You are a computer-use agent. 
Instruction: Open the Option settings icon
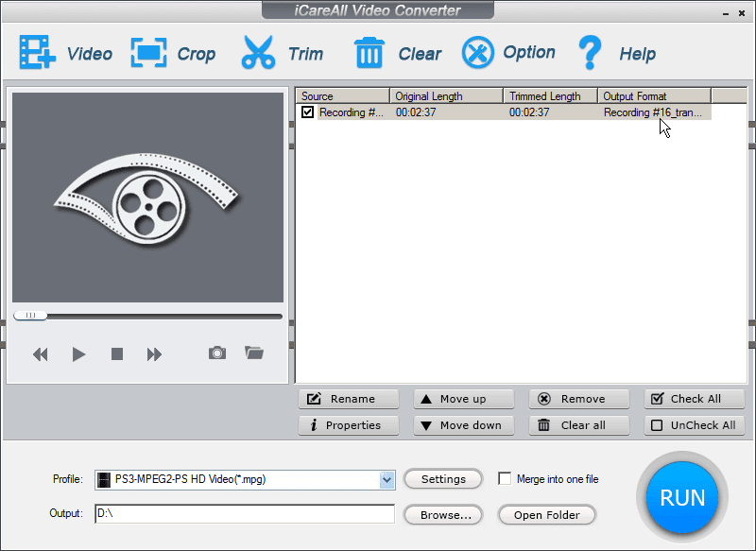point(477,53)
